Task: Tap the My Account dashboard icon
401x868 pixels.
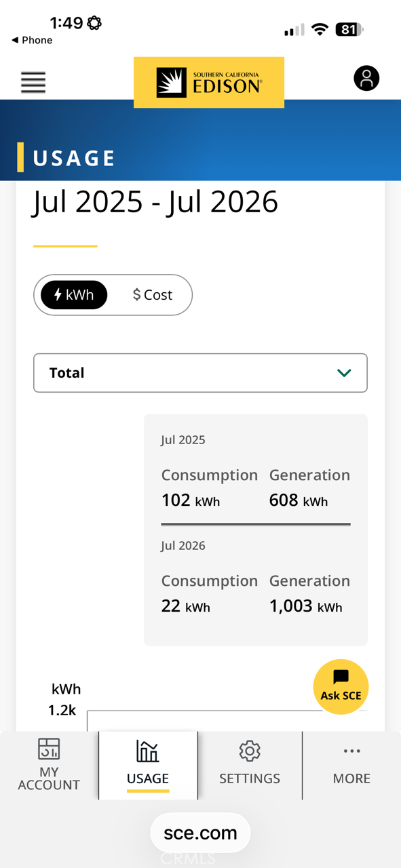Action: click(49, 749)
